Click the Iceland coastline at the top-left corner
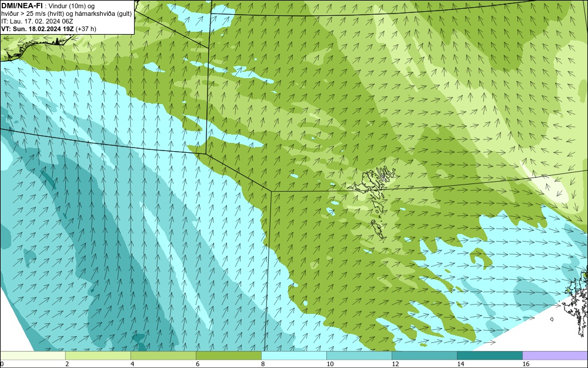This screenshot has height=368, width=588. click(x=38, y=47)
